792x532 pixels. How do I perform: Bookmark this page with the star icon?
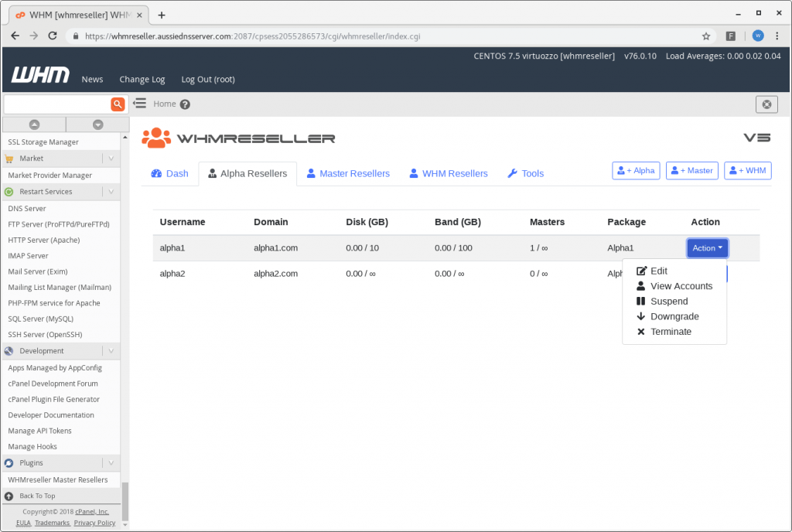pyautogui.click(x=705, y=36)
